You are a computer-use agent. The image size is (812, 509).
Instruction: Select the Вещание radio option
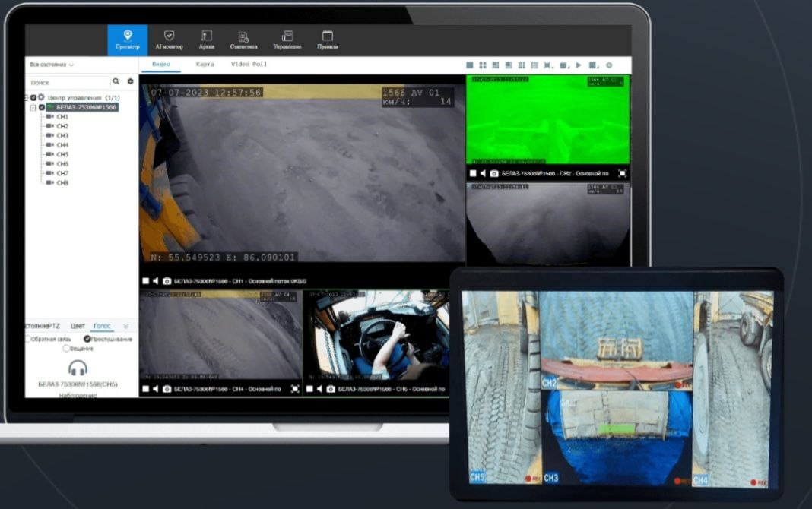[66, 349]
